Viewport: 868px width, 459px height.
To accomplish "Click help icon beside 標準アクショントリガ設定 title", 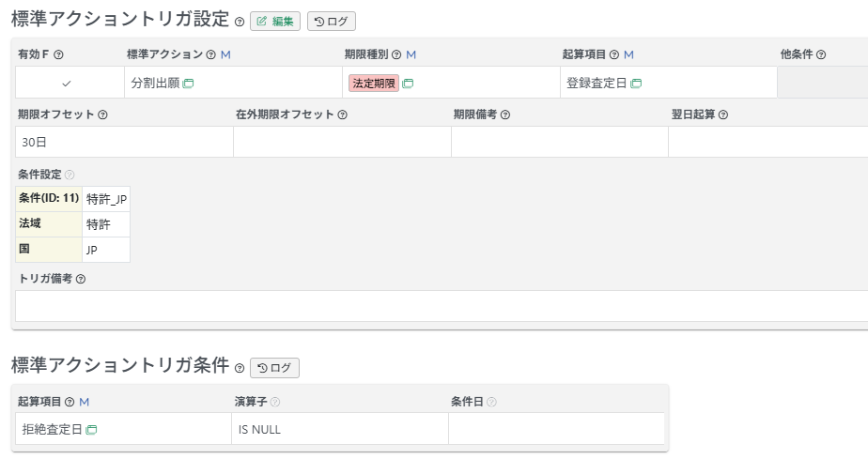I will click(240, 23).
